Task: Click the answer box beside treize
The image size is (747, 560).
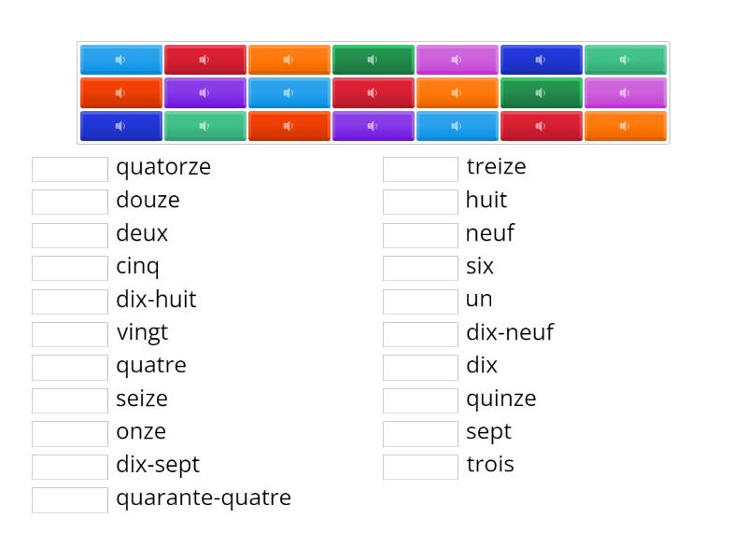Action: [420, 169]
